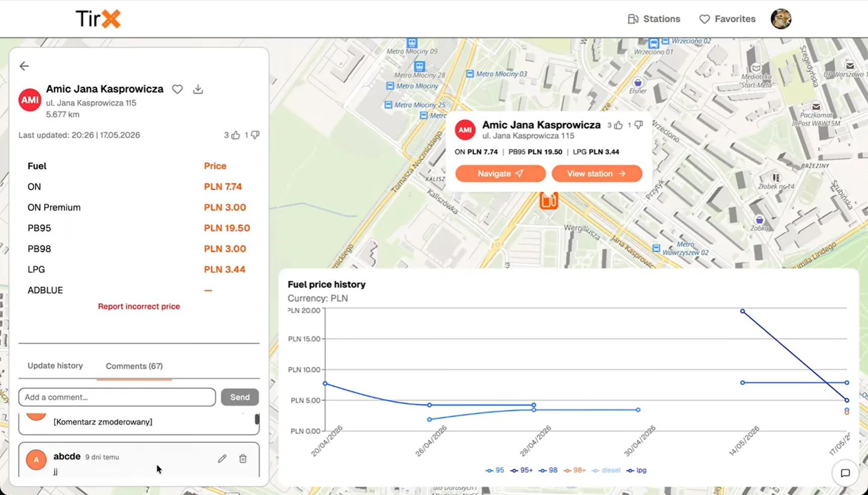The width and height of the screenshot is (868, 495).
Task: Click thumbs down icon in map popup
Action: [x=638, y=125]
